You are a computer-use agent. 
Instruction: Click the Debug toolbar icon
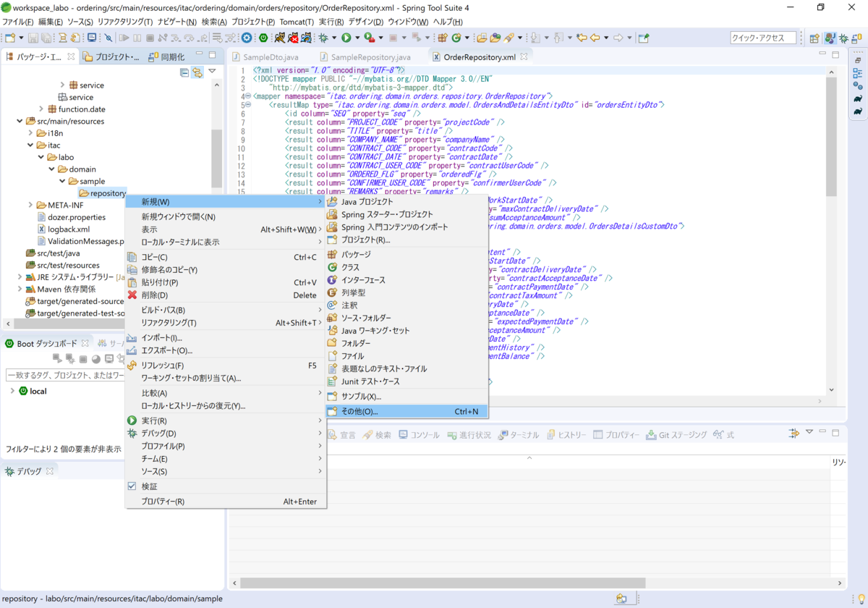tap(322, 38)
